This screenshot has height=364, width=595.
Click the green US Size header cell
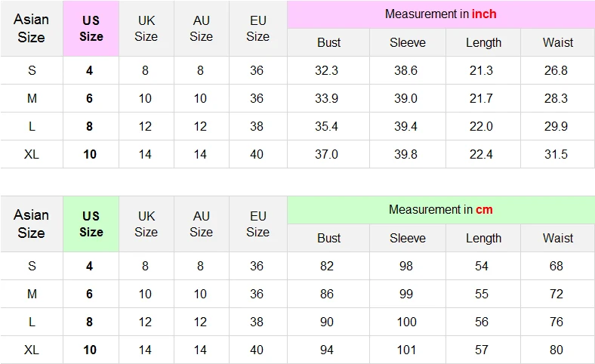click(91, 224)
